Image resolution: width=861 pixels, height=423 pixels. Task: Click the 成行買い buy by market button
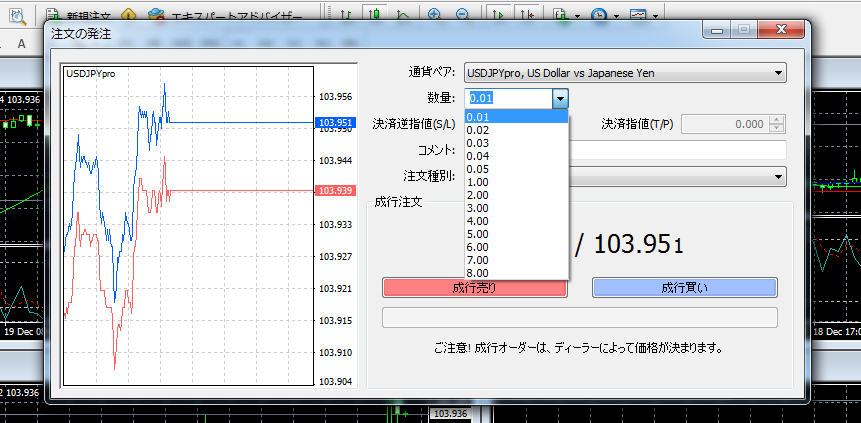pos(685,288)
